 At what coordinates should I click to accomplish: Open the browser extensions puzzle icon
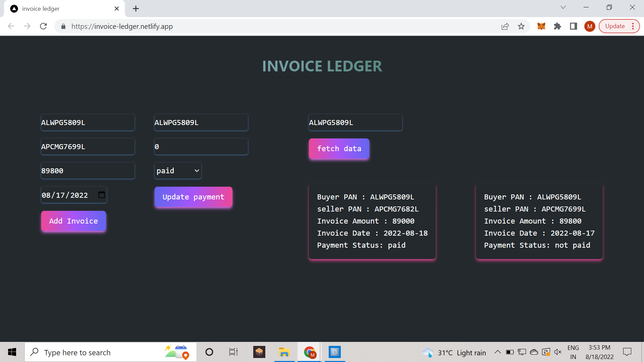click(x=557, y=26)
